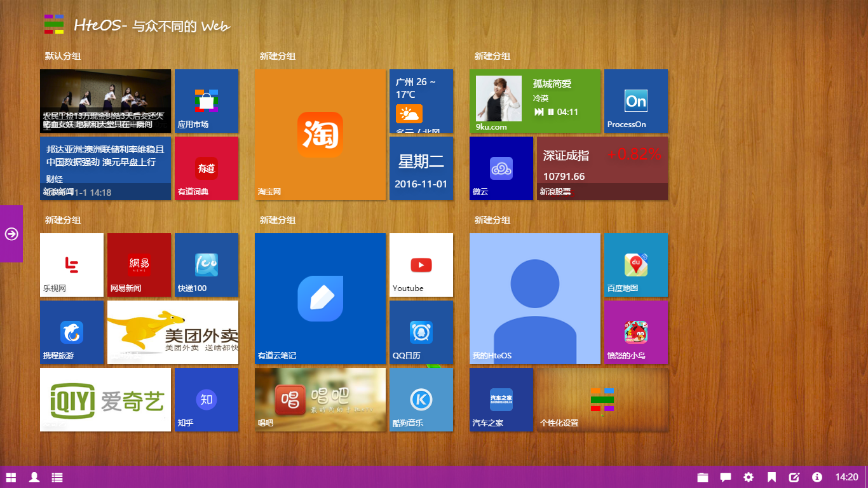The width and height of the screenshot is (868, 488).
Task: Open the 网易新闻 news tile
Action: coord(139,265)
